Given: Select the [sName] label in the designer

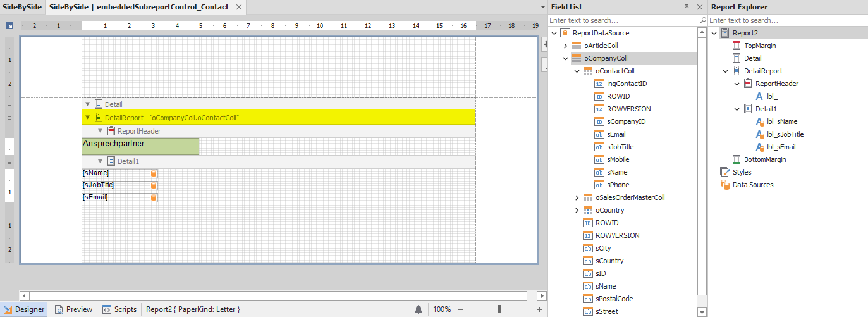Looking at the screenshot, I should click(x=119, y=173).
